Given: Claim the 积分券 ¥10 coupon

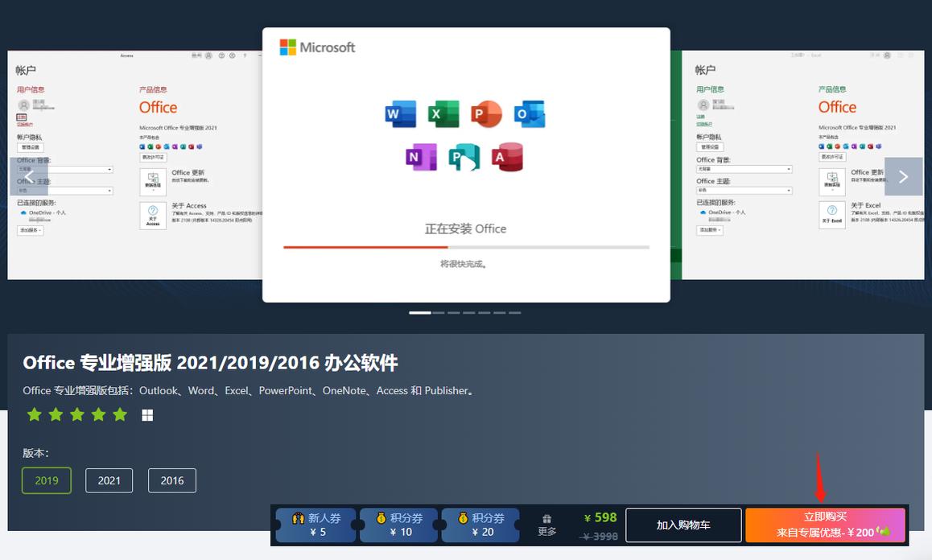Looking at the screenshot, I should [399, 525].
